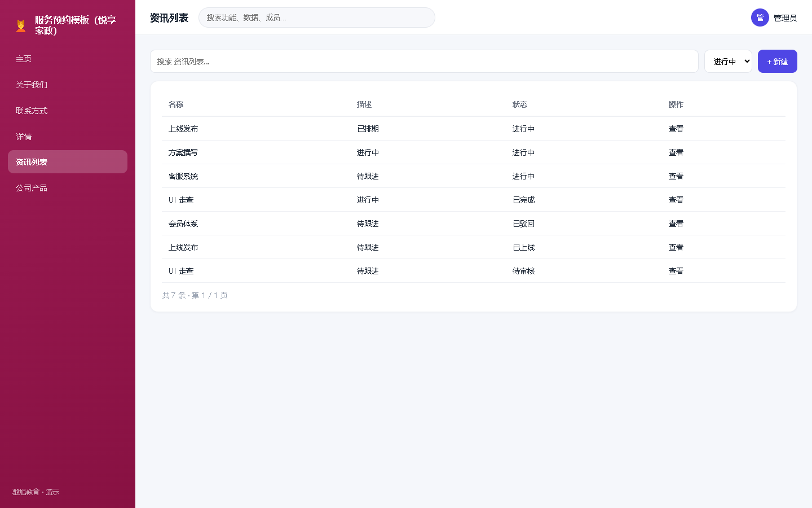Click 查看 in the 方案撰写 row
Screen dimensions: 812x508
tap(676, 152)
